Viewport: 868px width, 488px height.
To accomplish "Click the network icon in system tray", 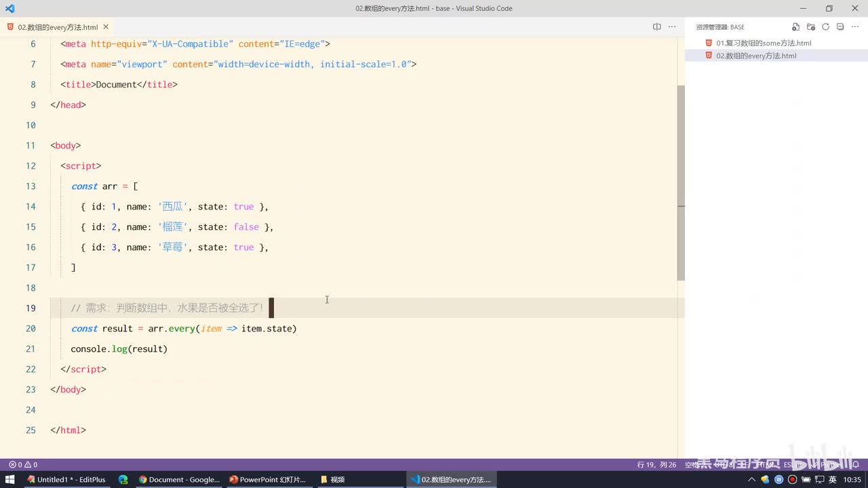I will (x=818, y=479).
